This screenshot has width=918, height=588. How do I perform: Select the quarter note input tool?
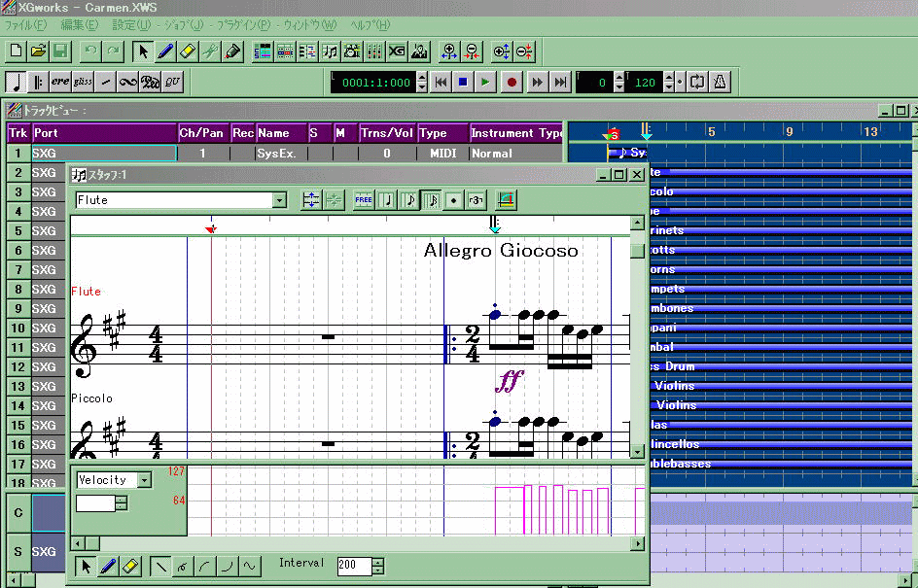click(17, 82)
